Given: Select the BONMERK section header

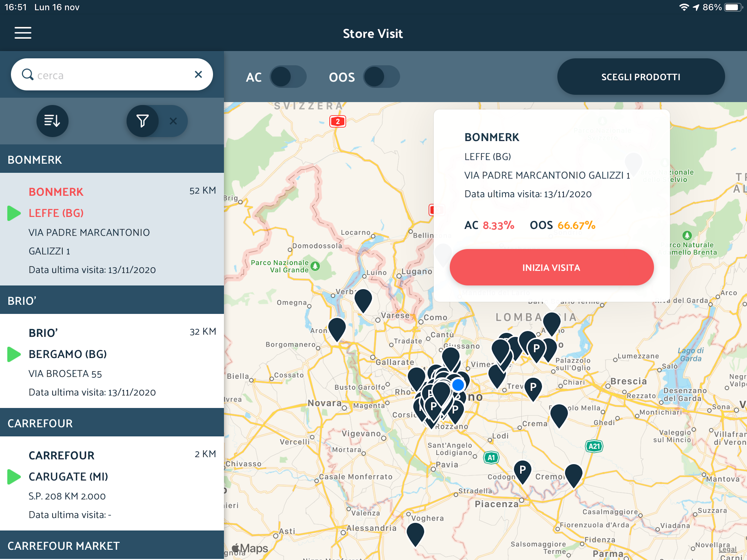Looking at the screenshot, I should point(112,159).
